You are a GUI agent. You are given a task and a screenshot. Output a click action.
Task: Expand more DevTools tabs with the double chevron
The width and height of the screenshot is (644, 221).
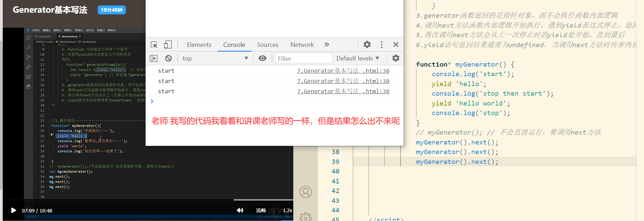[327, 44]
